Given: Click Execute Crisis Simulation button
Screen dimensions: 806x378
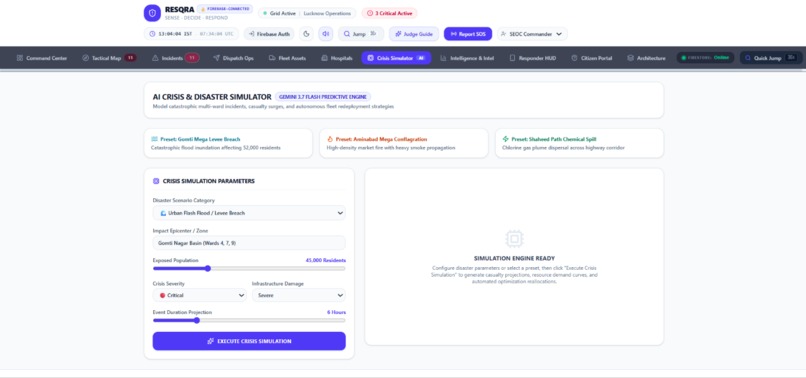Looking at the screenshot, I should coord(249,341).
